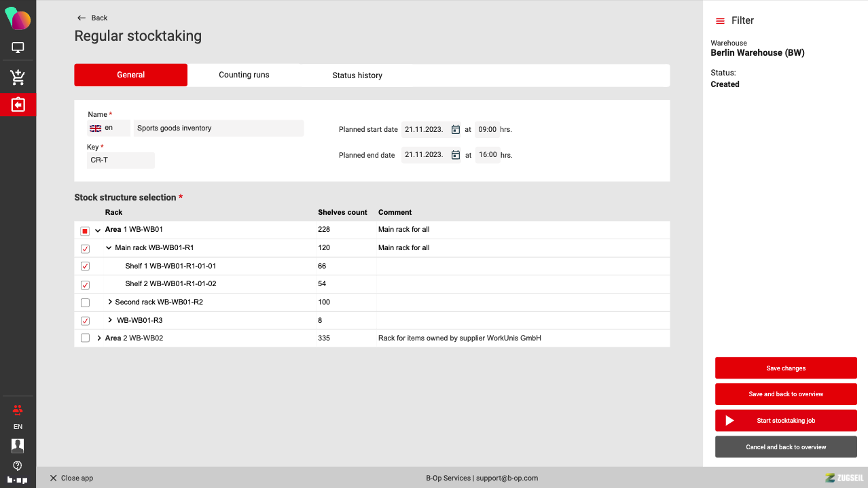The image size is (868, 488).
Task: Click the Sports goods inventory name field
Action: click(218, 128)
